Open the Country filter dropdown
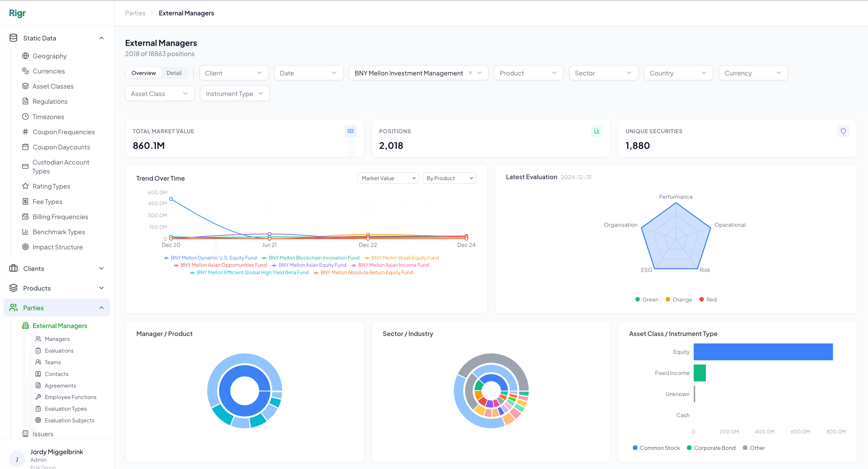This screenshot has height=469, width=868. click(678, 73)
